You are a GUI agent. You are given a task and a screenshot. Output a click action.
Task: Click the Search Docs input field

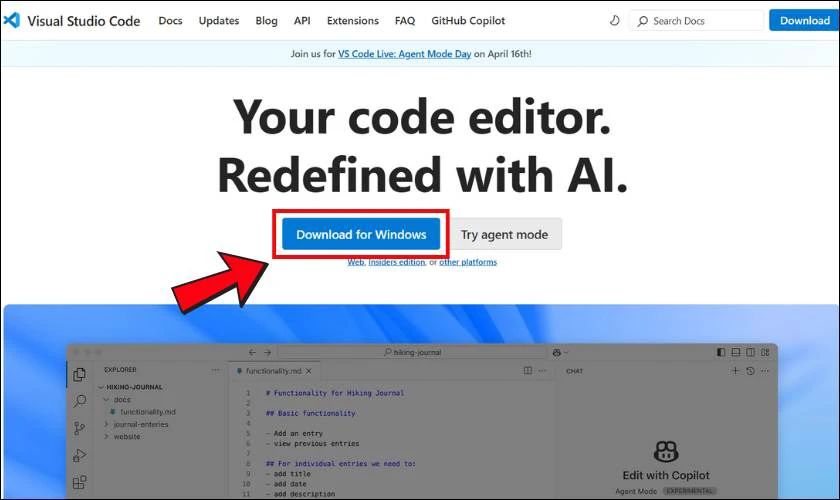coord(697,21)
